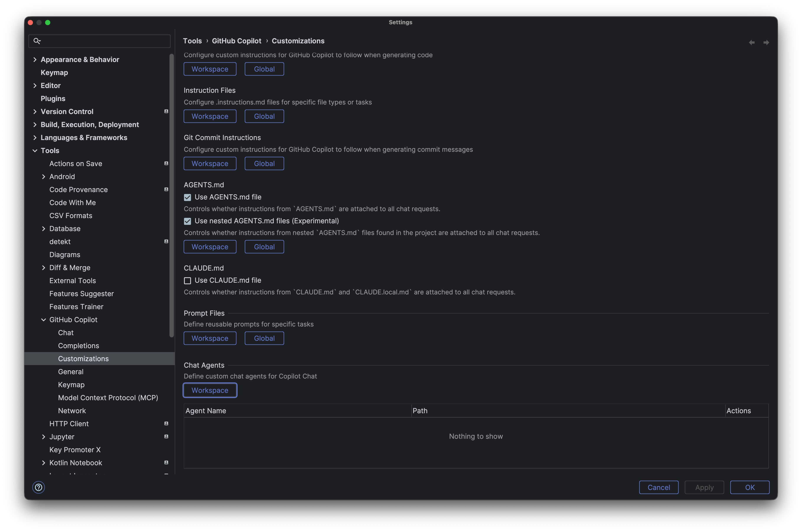Screen dimensions: 802x532
Task: Expand the Database node chevron
Action: coord(43,229)
